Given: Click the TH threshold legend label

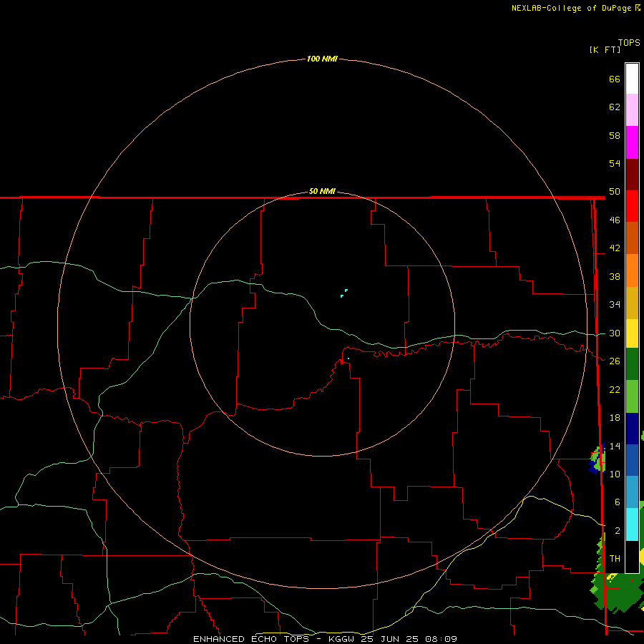Looking at the screenshot, I should pos(615,559).
